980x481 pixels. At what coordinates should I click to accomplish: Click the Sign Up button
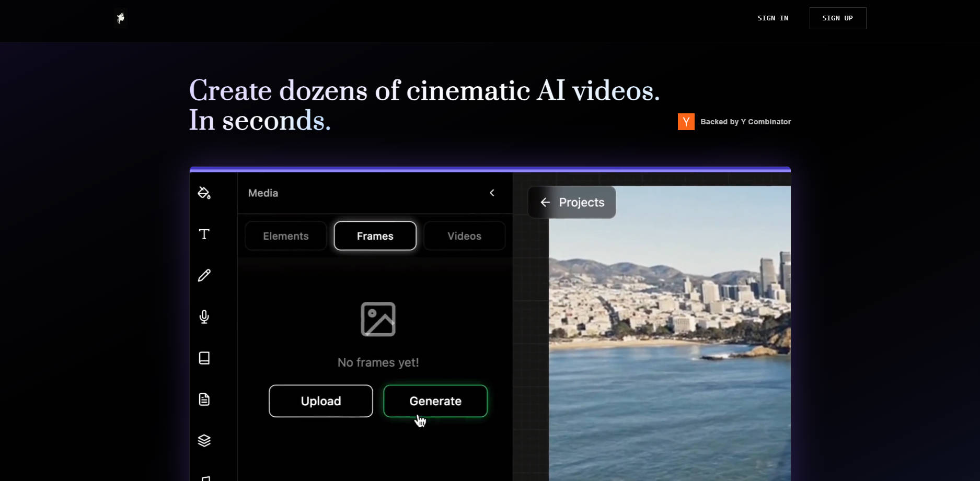[x=837, y=18]
